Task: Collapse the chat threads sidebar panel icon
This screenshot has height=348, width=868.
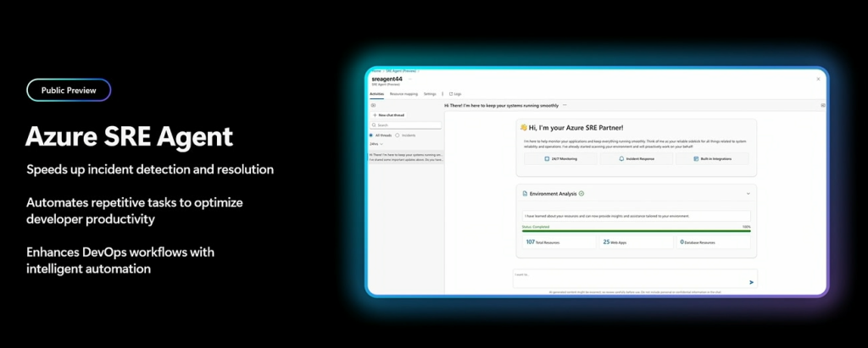Action: [373, 105]
